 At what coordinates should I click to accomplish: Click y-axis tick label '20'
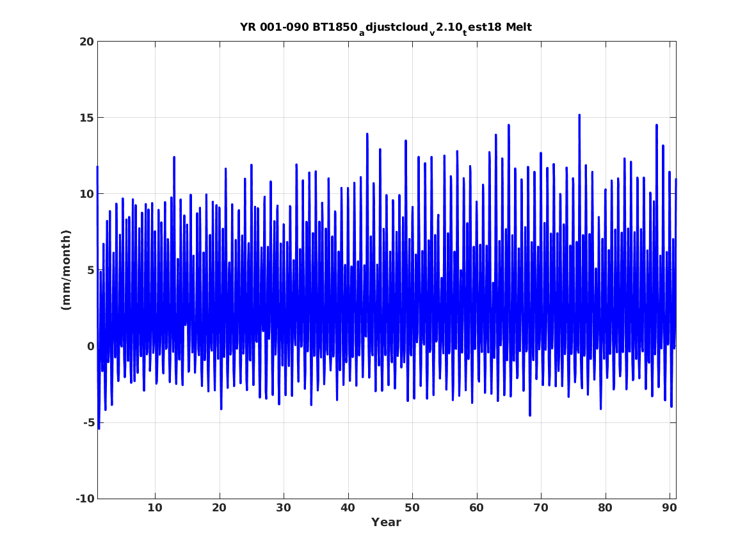[86, 42]
